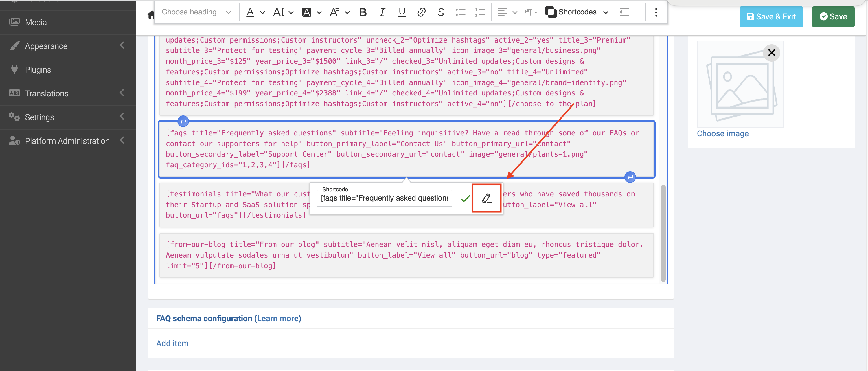Toggle underline formatting
The height and width of the screenshot is (371, 868).
pyautogui.click(x=402, y=12)
